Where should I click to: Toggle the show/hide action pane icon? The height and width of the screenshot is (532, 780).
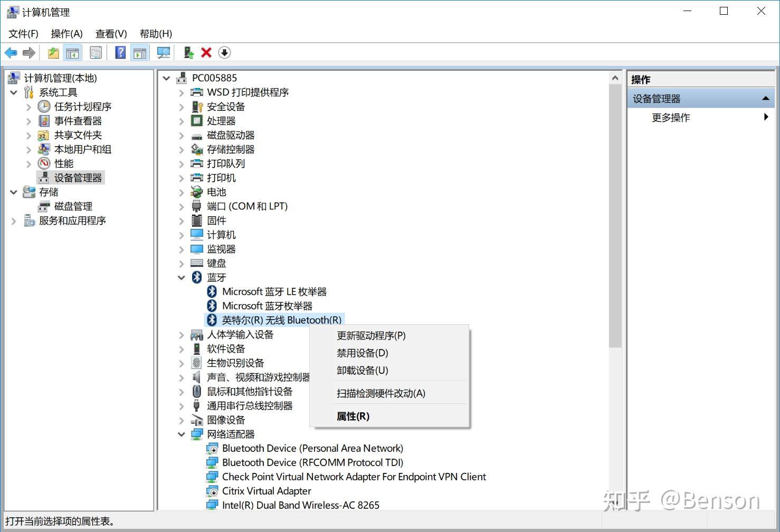140,53
